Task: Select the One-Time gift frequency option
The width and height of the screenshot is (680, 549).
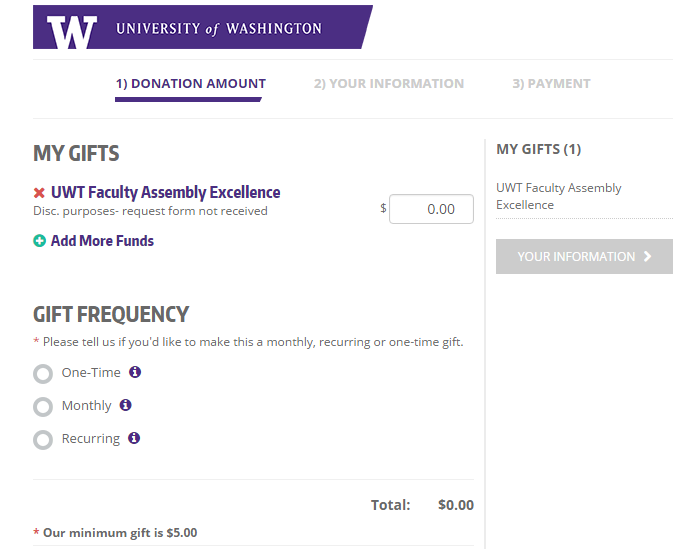Action: click(x=43, y=374)
